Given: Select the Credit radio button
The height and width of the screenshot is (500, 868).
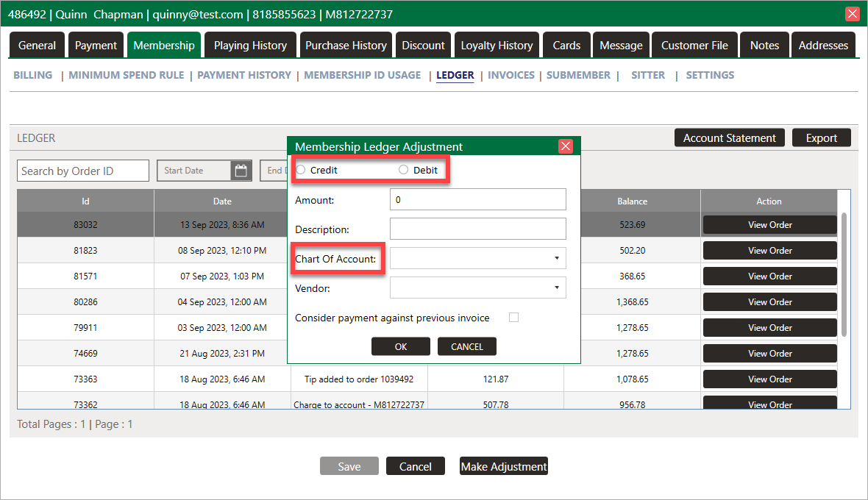Looking at the screenshot, I should [301, 170].
